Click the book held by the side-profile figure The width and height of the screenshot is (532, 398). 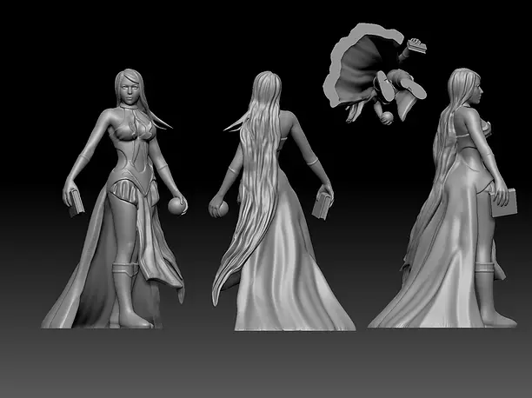click(x=504, y=202)
